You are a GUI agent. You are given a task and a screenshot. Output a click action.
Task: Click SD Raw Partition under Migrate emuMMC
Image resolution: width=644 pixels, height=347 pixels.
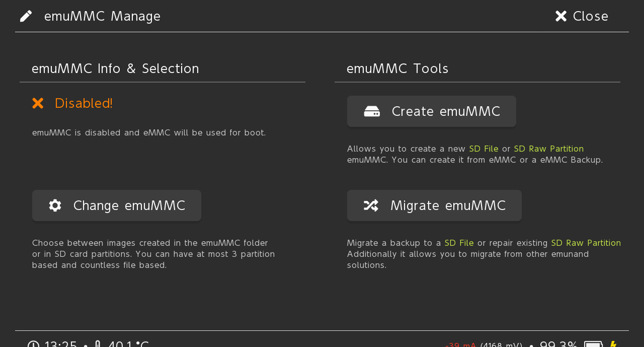[x=586, y=243]
